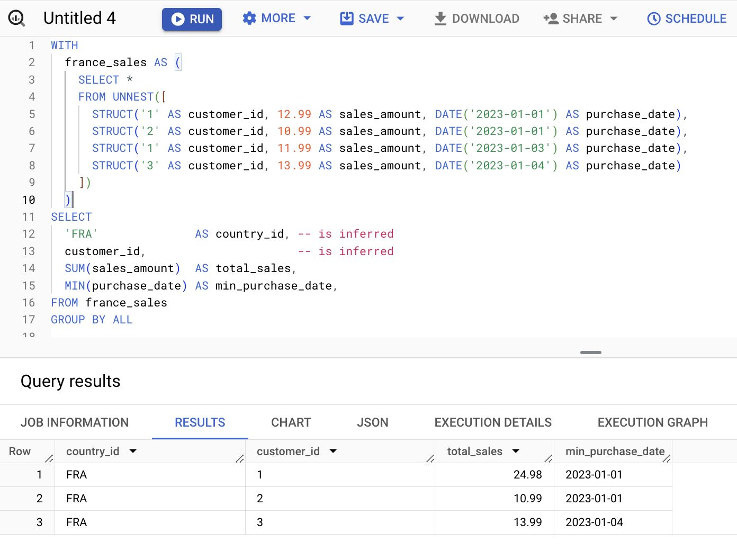Screen dimensions: 737x560
Task: Click the search magnifier icon
Action: [16, 17]
